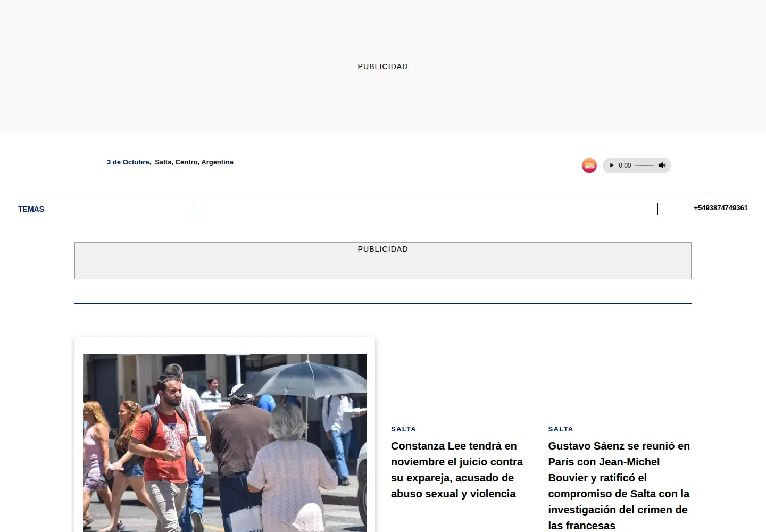Click the audio time 0:00 readout
Viewport: 766px width, 532px height.
click(x=625, y=165)
